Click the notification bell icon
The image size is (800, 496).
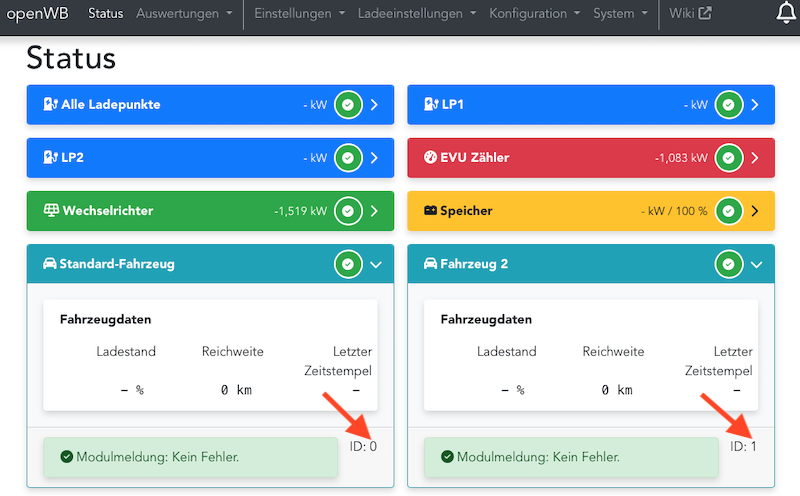787,13
